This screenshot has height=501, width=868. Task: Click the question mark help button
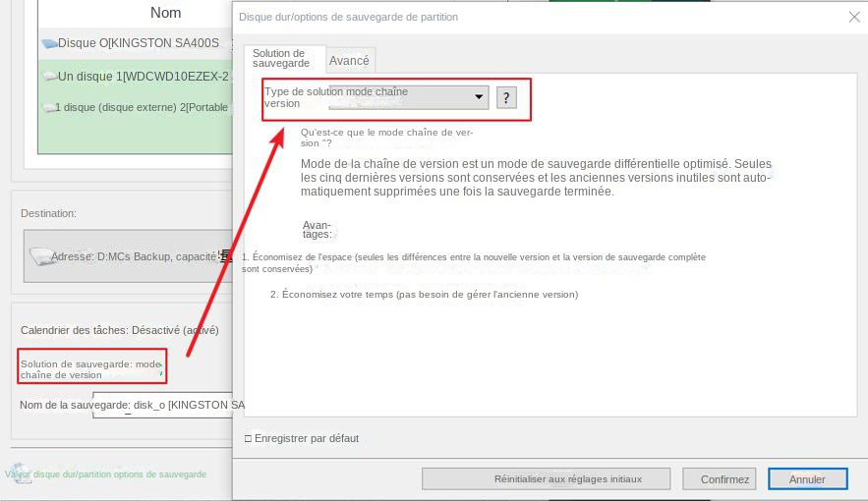506,97
